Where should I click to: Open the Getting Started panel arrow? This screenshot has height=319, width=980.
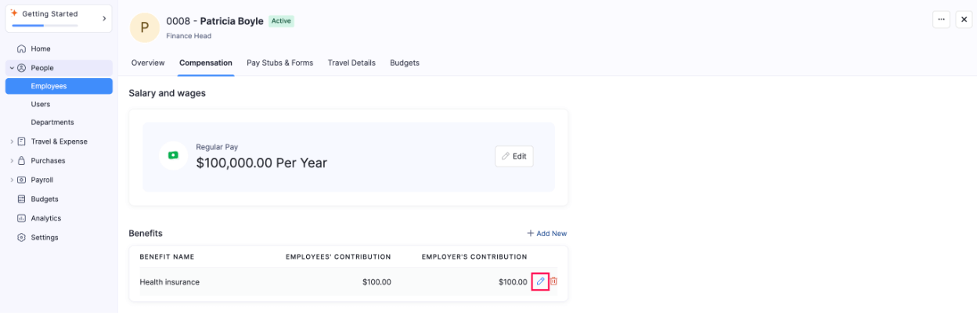click(104, 18)
